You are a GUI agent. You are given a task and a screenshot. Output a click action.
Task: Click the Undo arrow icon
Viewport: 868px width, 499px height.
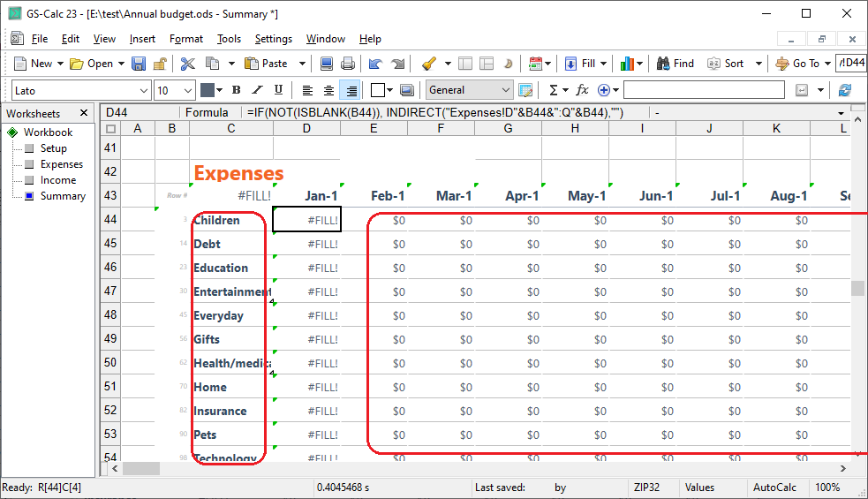point(375,64)
